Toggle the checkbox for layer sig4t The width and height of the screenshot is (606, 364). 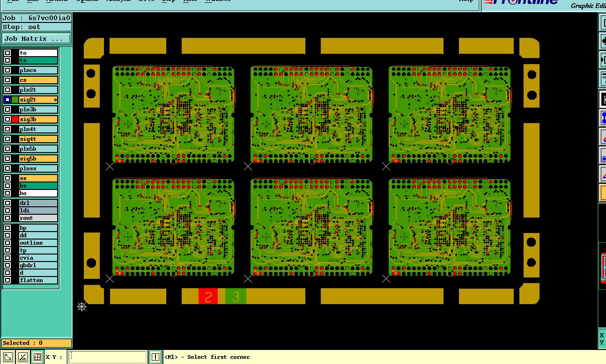[x=7, y=139]
